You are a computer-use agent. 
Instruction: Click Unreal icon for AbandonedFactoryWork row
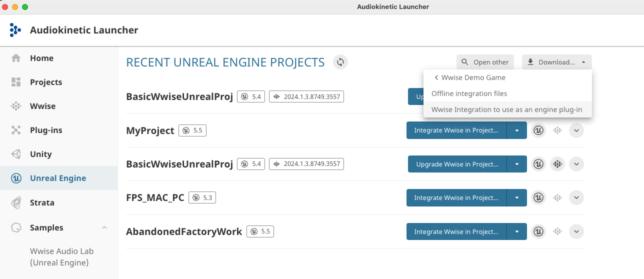coord(538,231)
